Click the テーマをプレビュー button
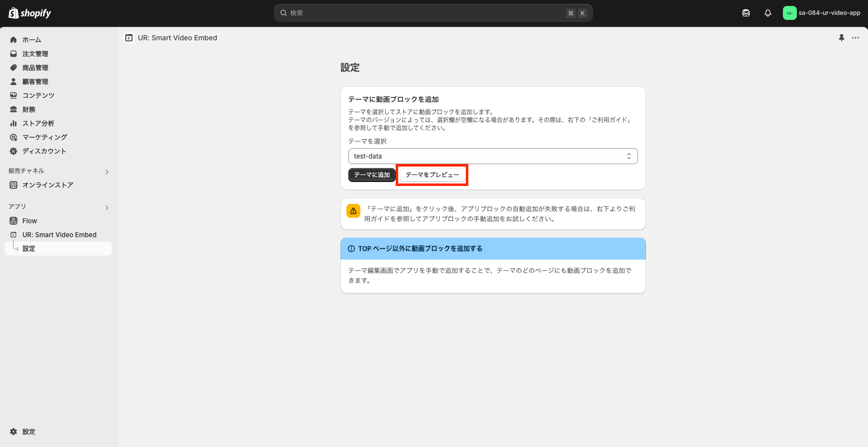The width and height of the screenshot is (868, 447). [432, 175]
